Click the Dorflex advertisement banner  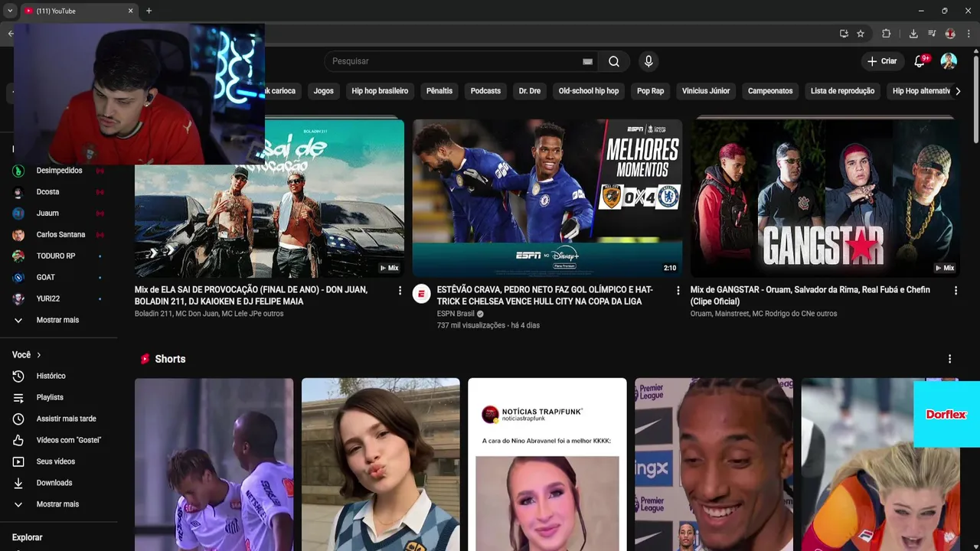[946, 414]
